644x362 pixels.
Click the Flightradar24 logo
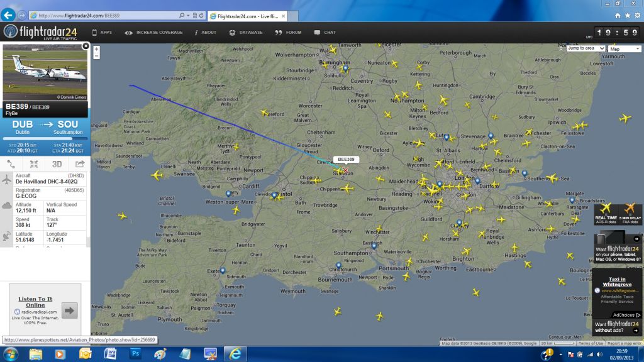click(x=40, y=32)
